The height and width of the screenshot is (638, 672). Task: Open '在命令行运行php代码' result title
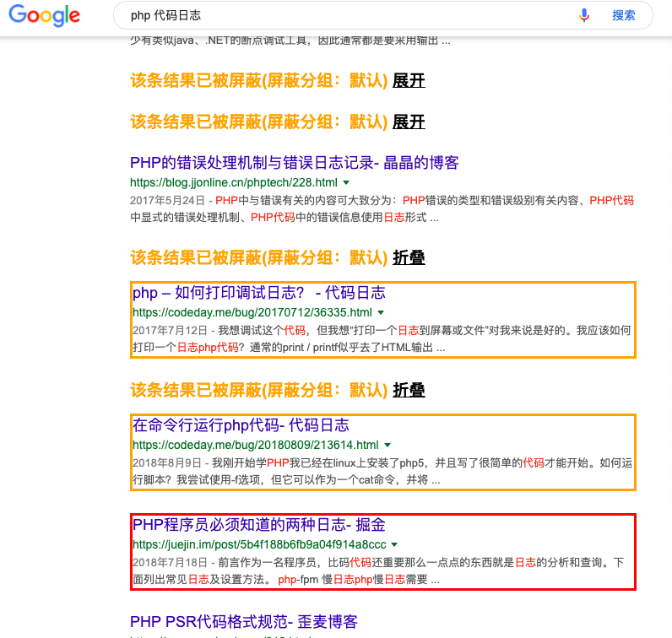[x=240, y=425]
